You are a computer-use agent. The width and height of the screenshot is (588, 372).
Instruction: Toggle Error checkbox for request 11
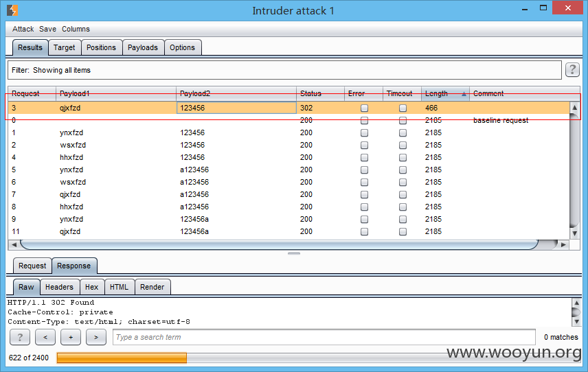pyautogui.click(x=364, y=231)
